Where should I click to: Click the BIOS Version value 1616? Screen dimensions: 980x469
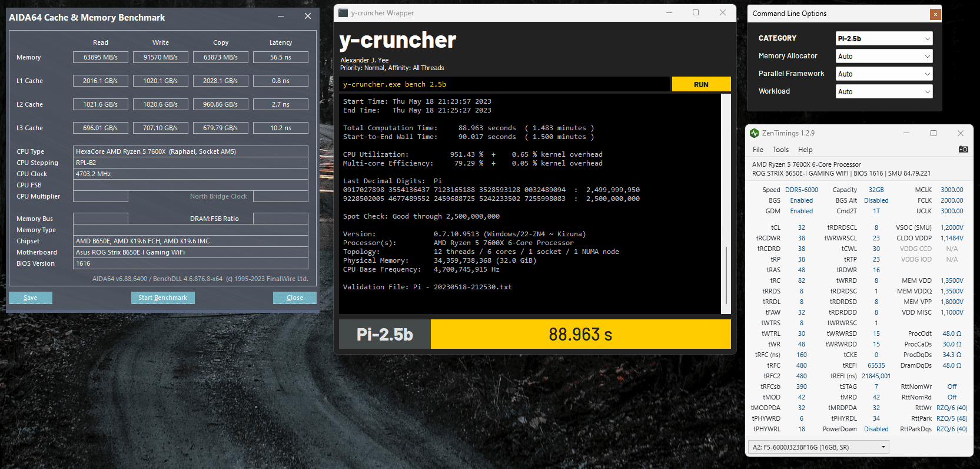click(x=191, y=263)
